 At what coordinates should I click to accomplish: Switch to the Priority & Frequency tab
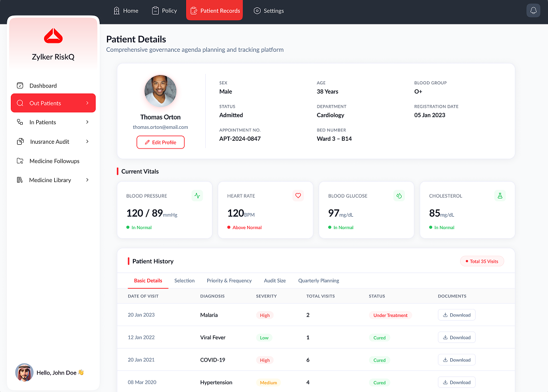229,281
